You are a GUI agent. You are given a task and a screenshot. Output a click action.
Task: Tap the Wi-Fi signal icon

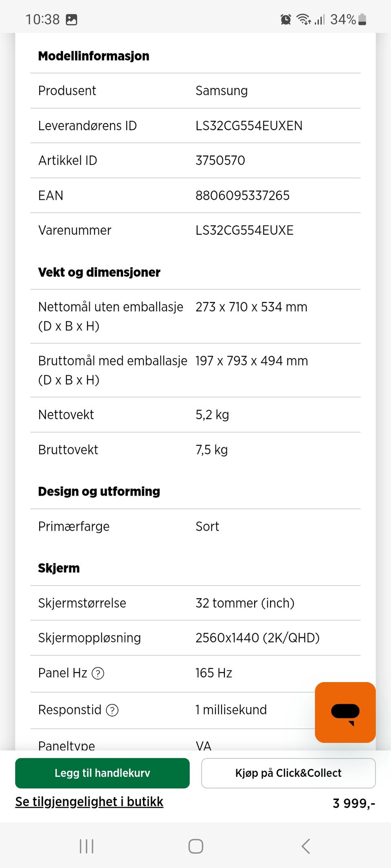pyautogui.click(x=303, y=19)
